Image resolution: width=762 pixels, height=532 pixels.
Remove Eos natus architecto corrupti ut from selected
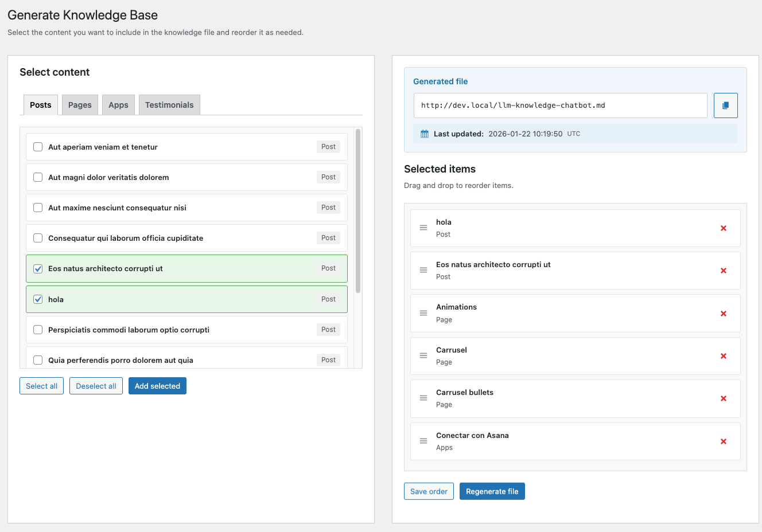[x=724, y=271]
